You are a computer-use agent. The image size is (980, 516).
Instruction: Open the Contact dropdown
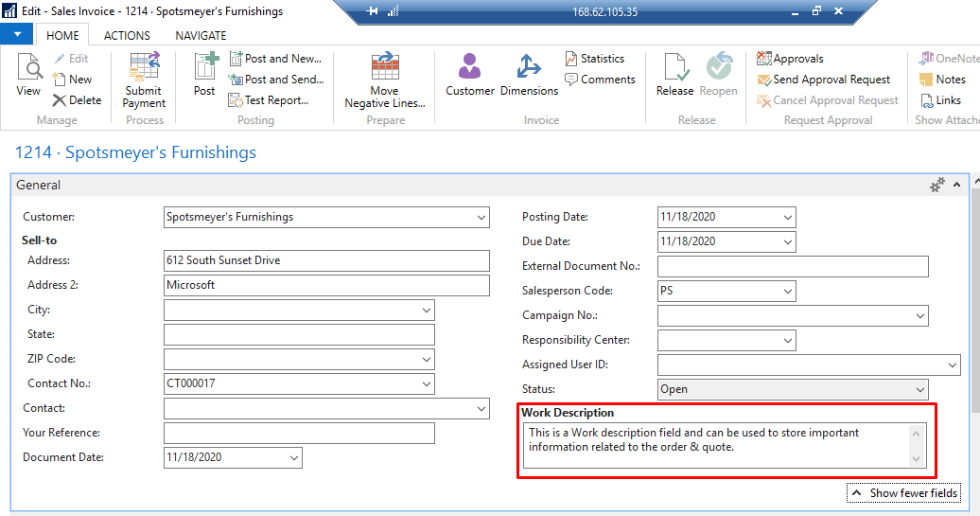point(481,409)
